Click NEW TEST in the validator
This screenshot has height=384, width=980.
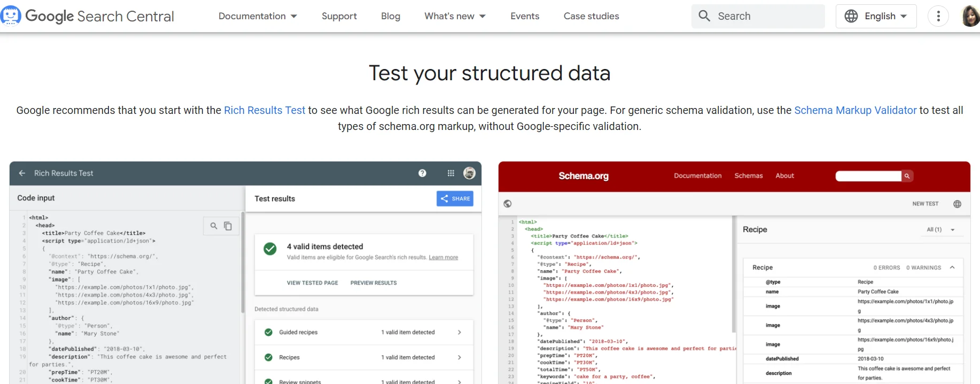click(x=925, y=204)
